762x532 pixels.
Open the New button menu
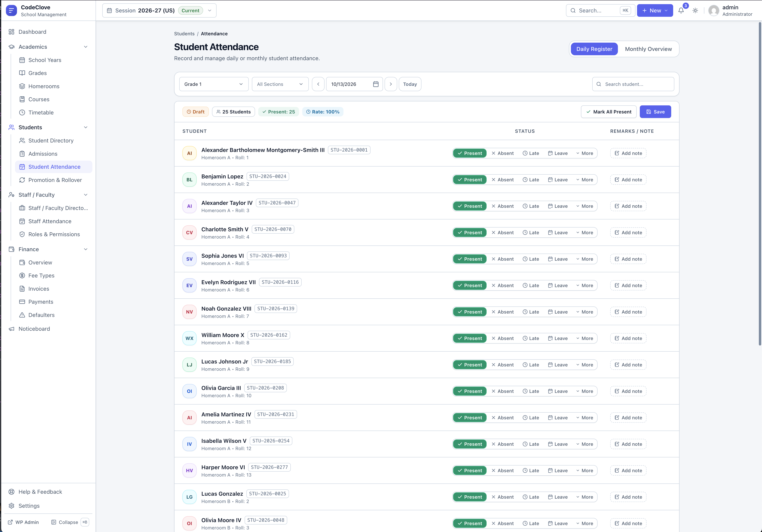655,11
